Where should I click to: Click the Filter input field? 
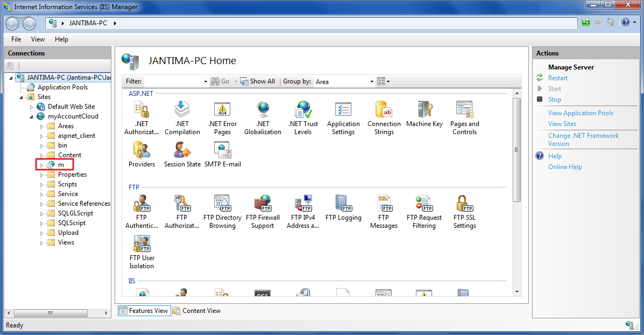coord(176,81)
